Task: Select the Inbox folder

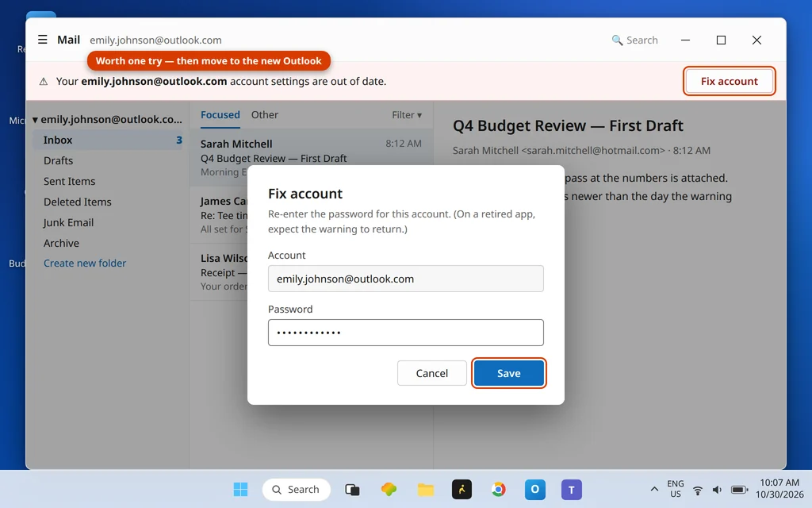Action: (108, 140)
